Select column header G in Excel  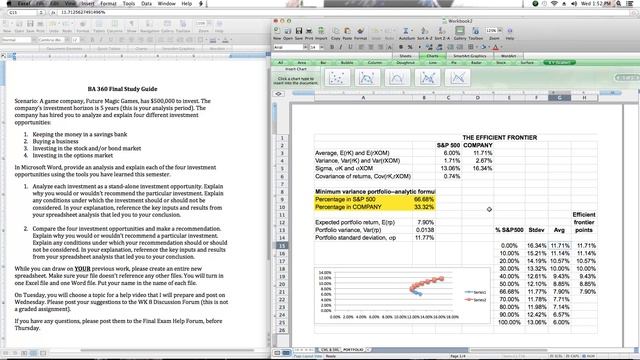click(559, 98)
